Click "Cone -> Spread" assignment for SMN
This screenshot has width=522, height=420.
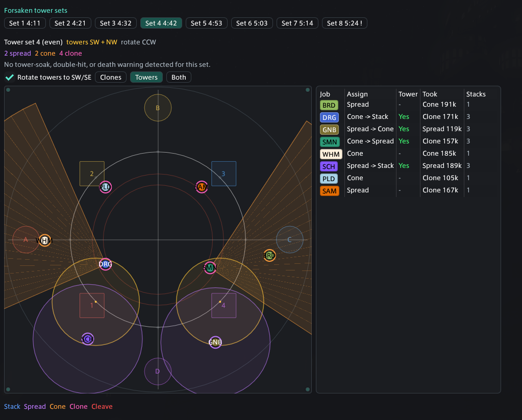(370, 141)
